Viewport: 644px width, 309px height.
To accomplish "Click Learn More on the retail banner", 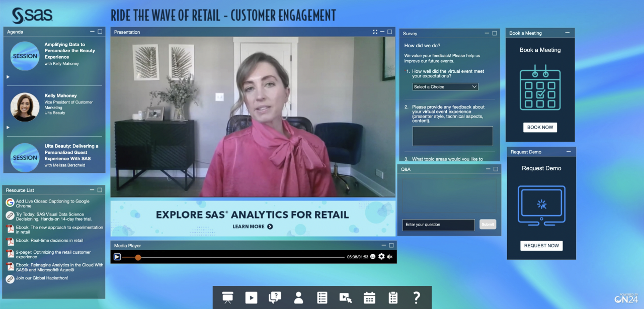I will pos(253,227).
